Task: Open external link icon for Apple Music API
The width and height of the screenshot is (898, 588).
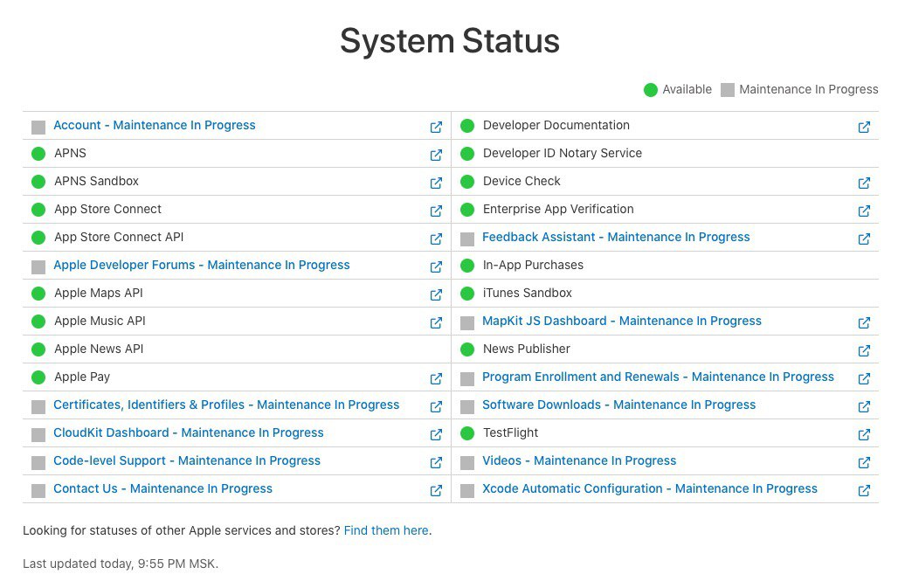Action: click(436, 323)
